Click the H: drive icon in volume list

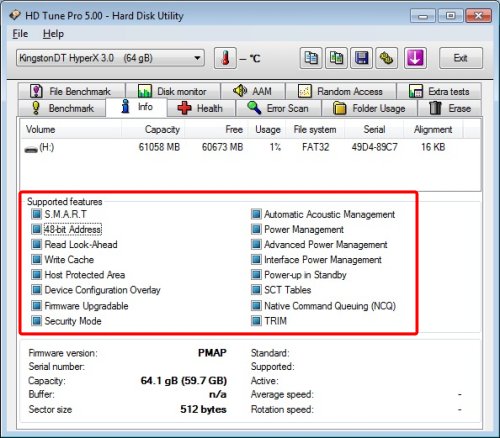coord(31,149)
